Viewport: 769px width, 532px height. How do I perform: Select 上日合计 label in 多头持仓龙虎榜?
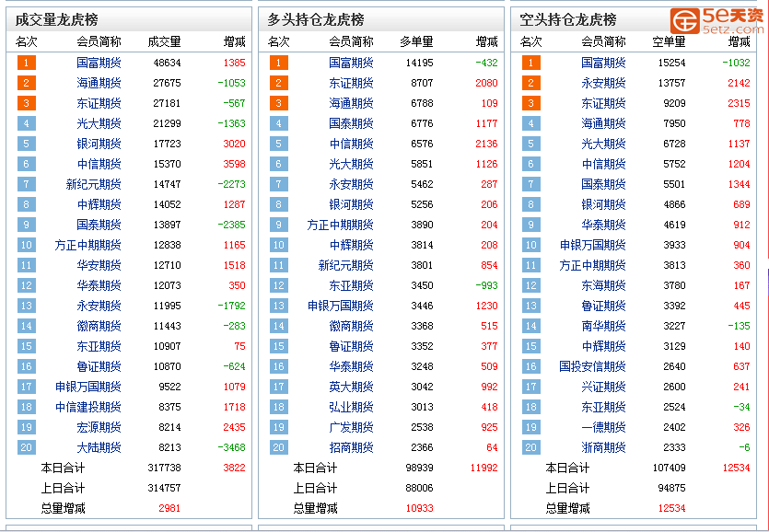pos(315,488)
